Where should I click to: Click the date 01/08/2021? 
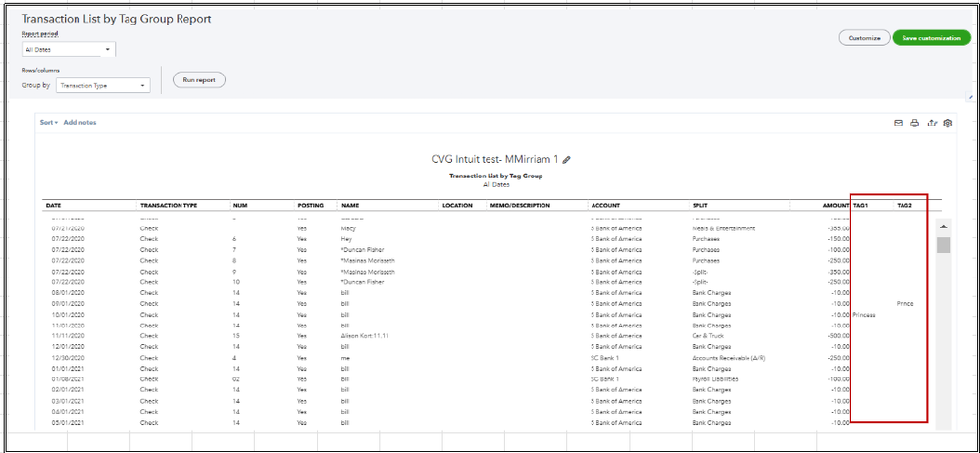(x=66, y=379)
